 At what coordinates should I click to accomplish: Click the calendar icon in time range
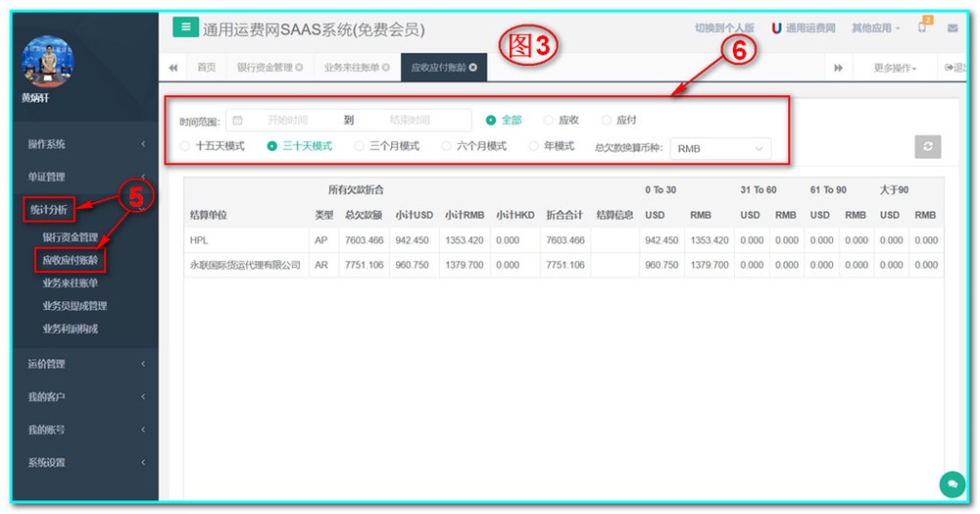pos(237,120)
